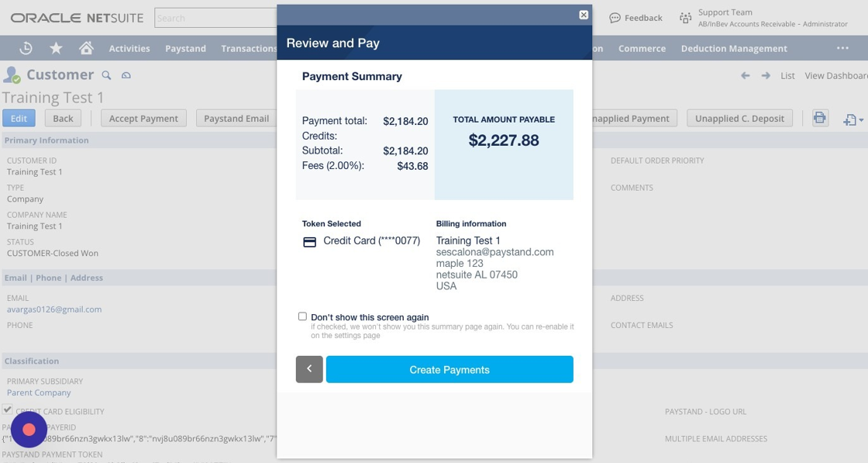Click the credit card icon under Token Selected
The image size is (868, 463).
[309, 242]
